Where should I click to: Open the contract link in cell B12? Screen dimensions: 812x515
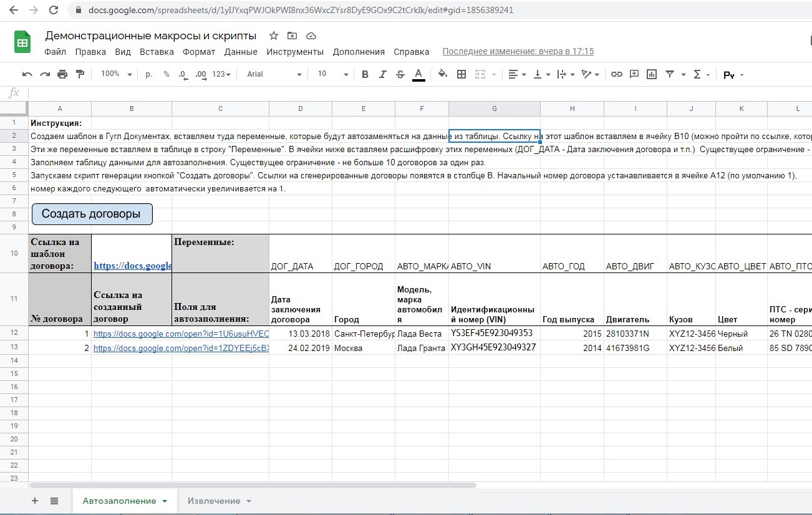click(x=181, y=334)
